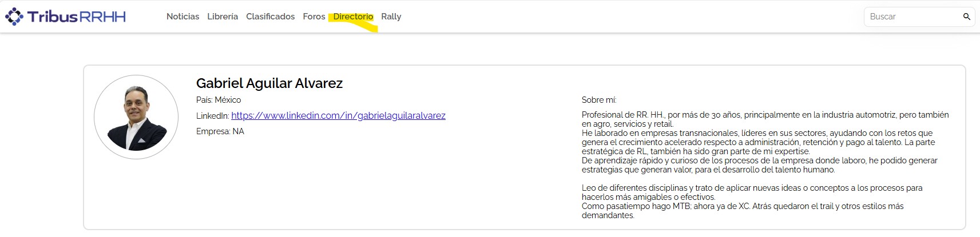Click the TribusRRHH logo icon
Image resolution: width=980 pixels, height=237 pixels.
coord(14,17)
